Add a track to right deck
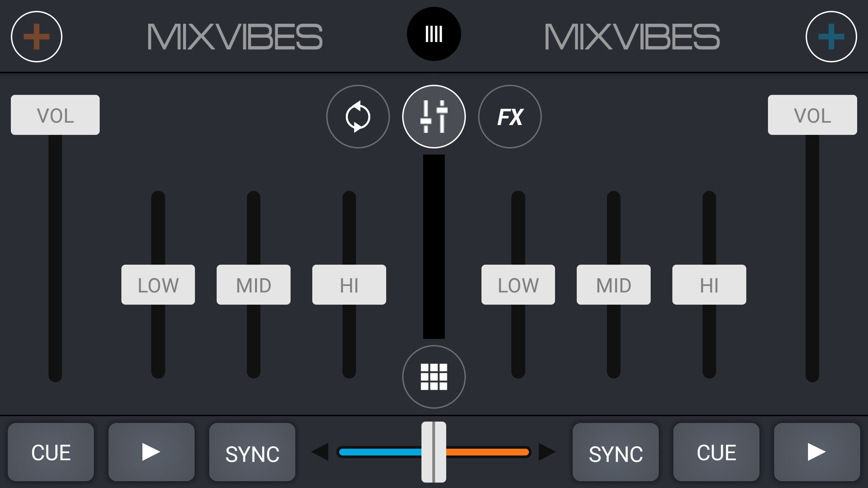This screenshot has width=868, height=488. 835,36
